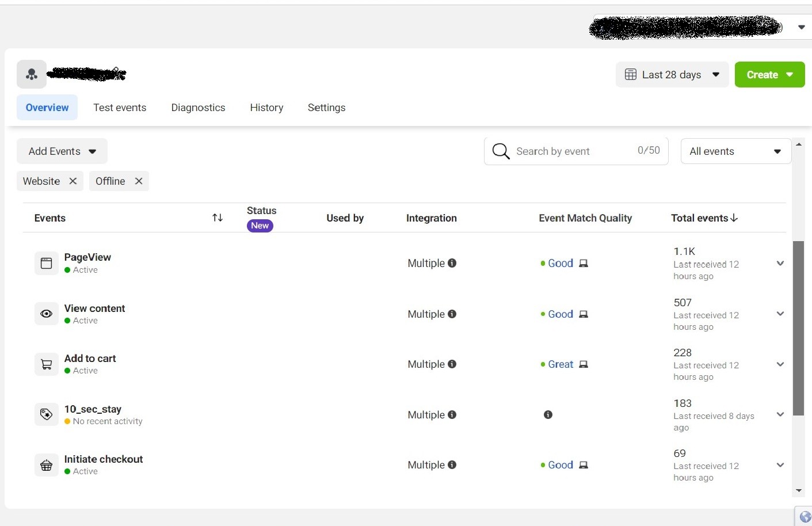Remove the Offline filter chip

(x=139, y=181)
